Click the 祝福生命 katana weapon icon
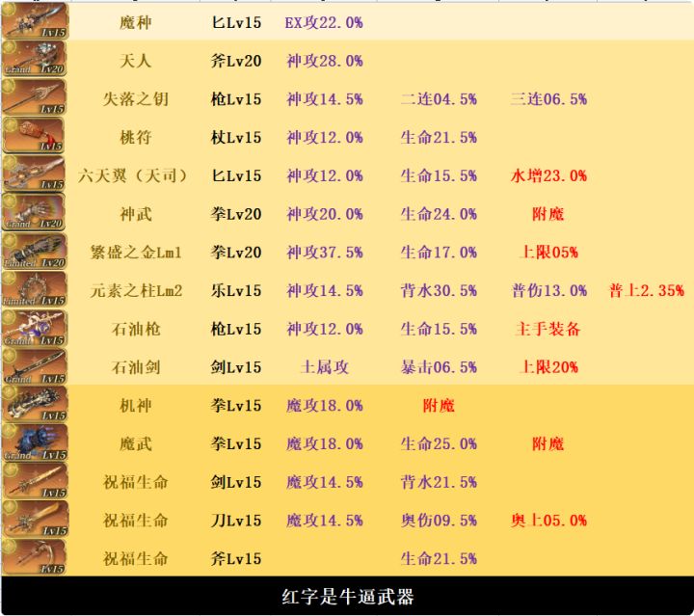The width and height of the screenshot is (694, 616). [34, 519]
